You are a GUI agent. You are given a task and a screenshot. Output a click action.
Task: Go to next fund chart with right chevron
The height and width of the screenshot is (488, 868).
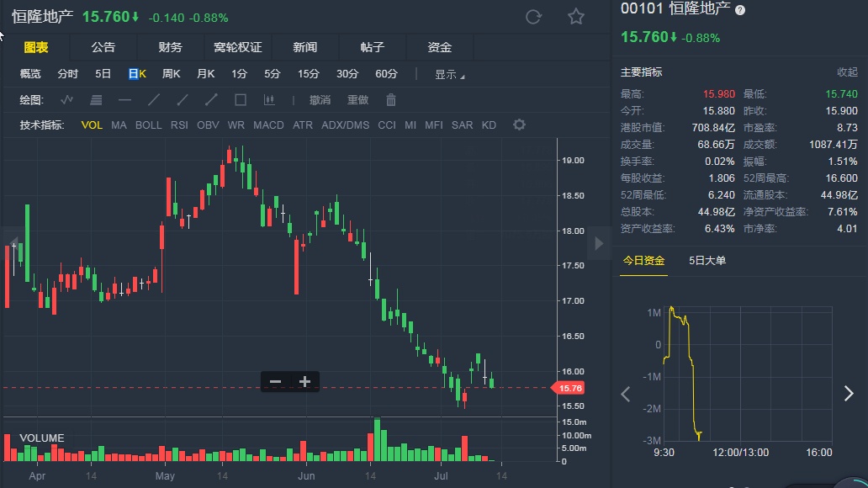848,394
